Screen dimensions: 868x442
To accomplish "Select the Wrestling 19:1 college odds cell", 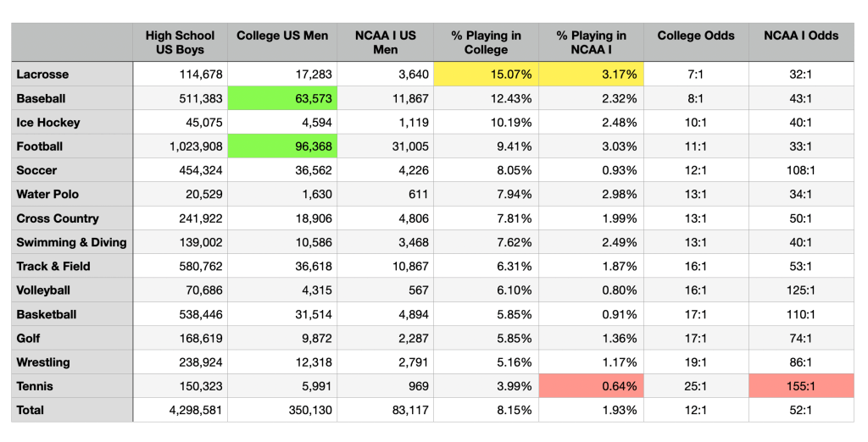I will (x=696, y=362).
